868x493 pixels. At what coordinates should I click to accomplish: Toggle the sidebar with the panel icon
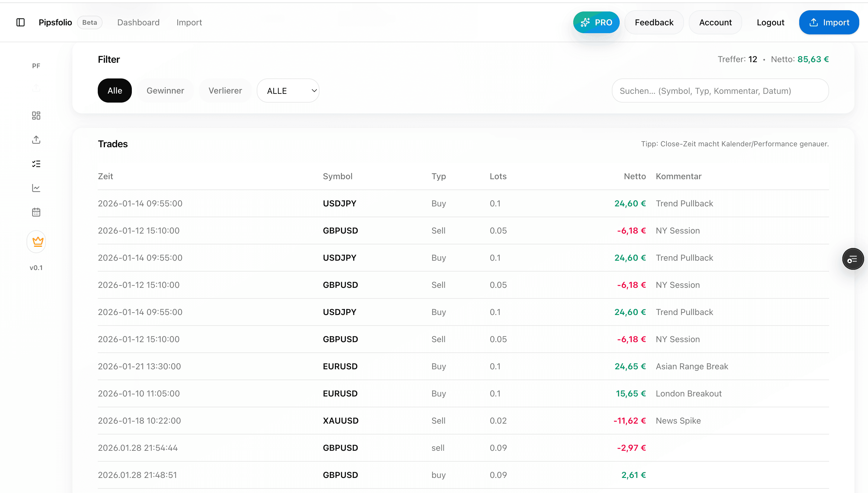20,22
